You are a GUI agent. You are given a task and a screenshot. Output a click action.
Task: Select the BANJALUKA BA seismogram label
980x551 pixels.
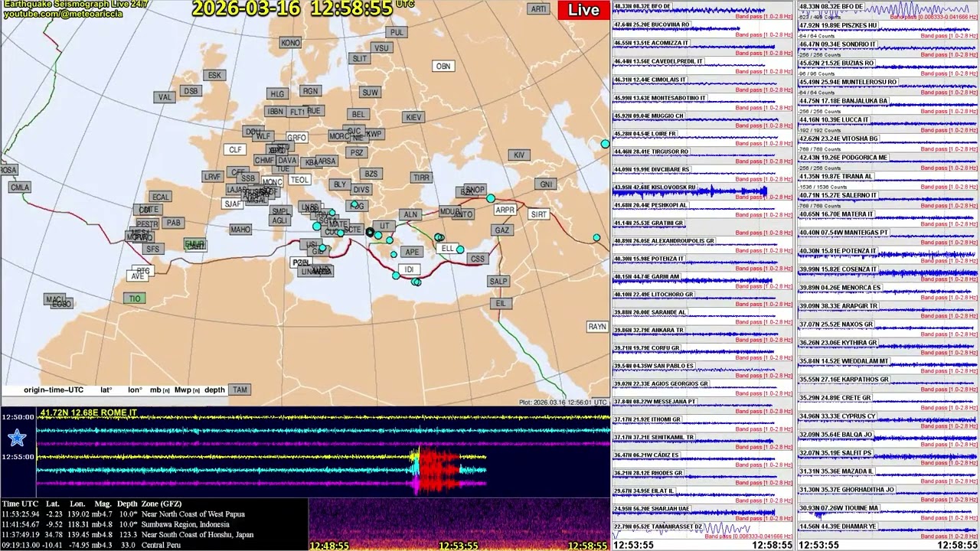(844, 101)
